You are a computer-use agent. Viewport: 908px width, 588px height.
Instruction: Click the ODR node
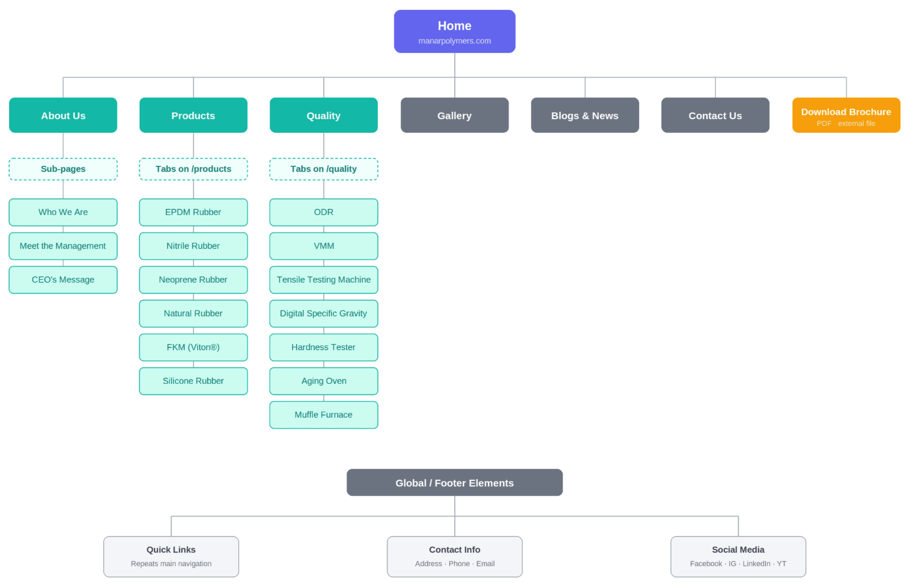324,212
